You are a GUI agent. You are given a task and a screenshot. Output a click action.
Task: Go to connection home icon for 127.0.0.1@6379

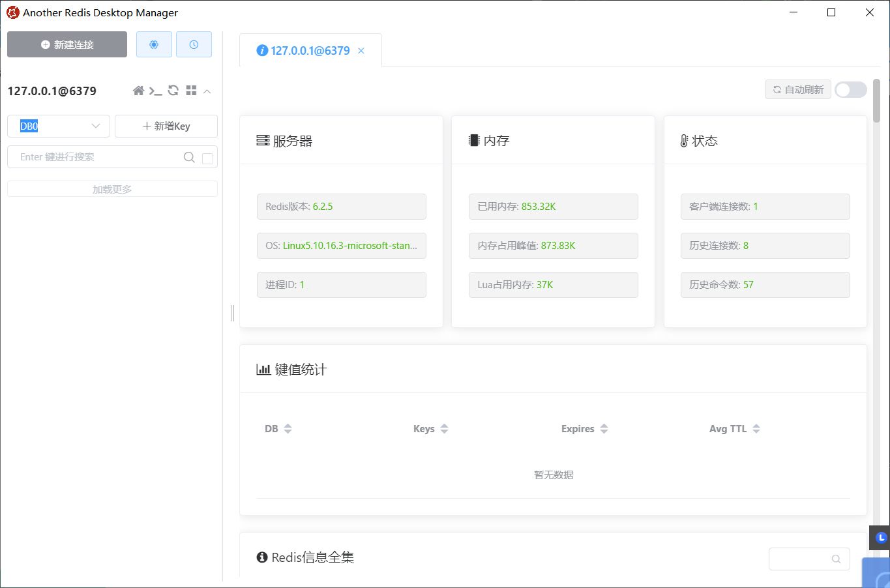pyautogui.click(x=138, y=91)
